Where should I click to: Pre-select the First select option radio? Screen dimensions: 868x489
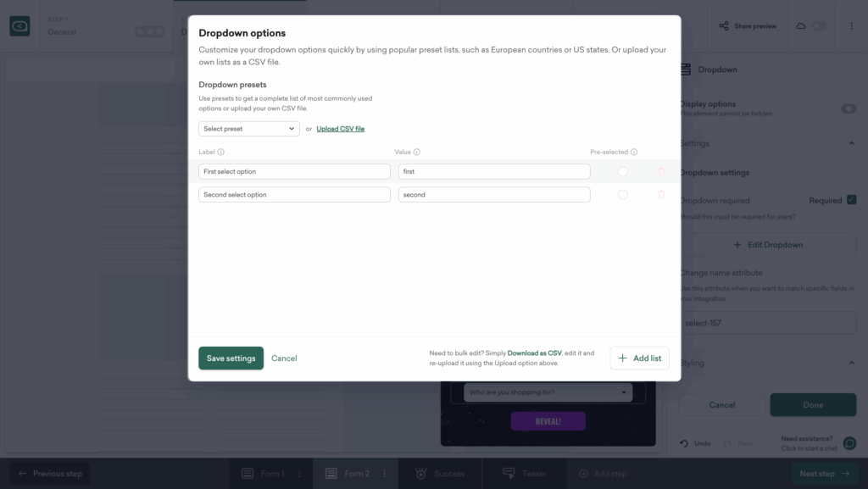pyautogui.click(x=623, y=171)
